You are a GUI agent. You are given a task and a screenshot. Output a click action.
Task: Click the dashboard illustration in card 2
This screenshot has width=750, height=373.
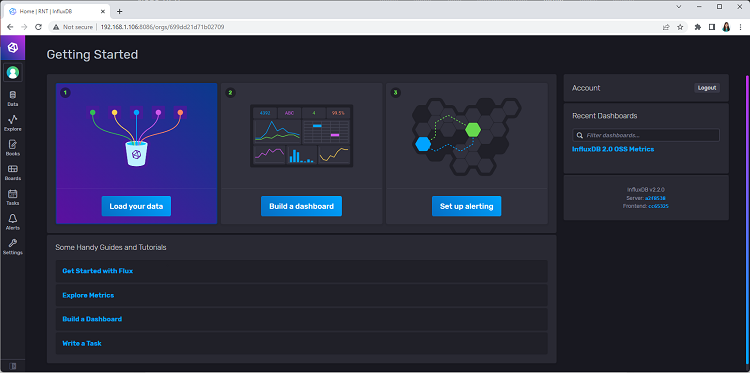point(301,136)
